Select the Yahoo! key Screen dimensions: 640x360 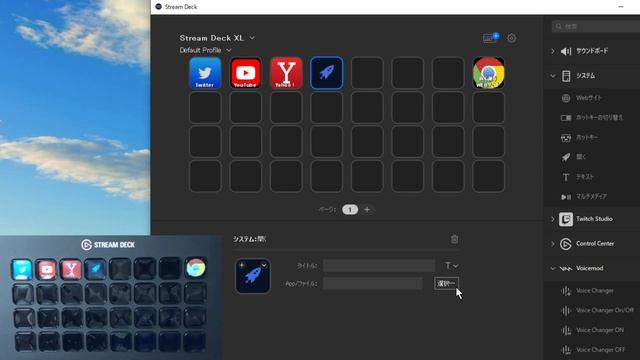click(x=286, y=73)
